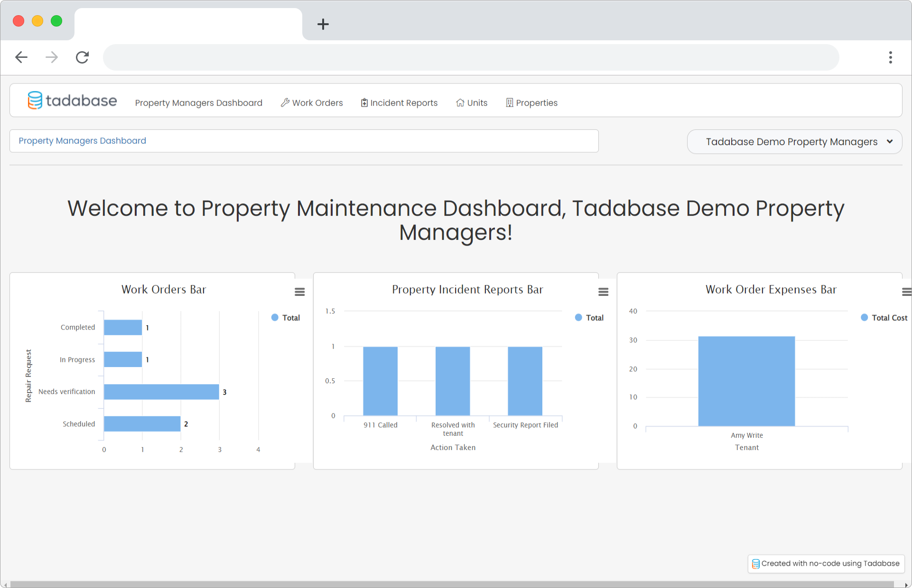
Task: Click the building icon beside Properties
Action: coord(510,102)
